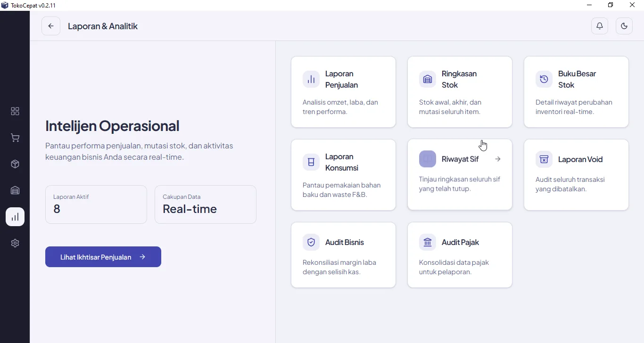Open the settings gear in sidebar
Screen dimensions: 644x343
[15, 243]
